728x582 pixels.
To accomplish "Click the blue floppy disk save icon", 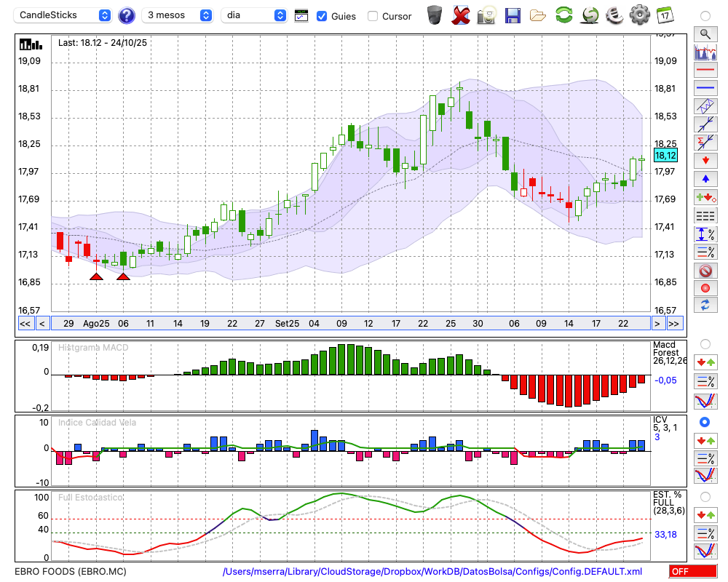I will pos(513,15).
